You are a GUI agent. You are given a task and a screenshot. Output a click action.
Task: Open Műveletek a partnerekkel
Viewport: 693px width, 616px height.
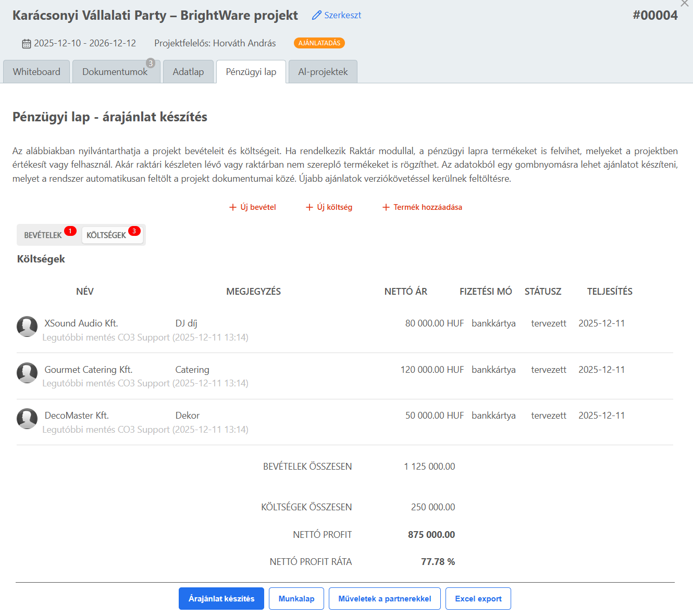tap(385, 599)
